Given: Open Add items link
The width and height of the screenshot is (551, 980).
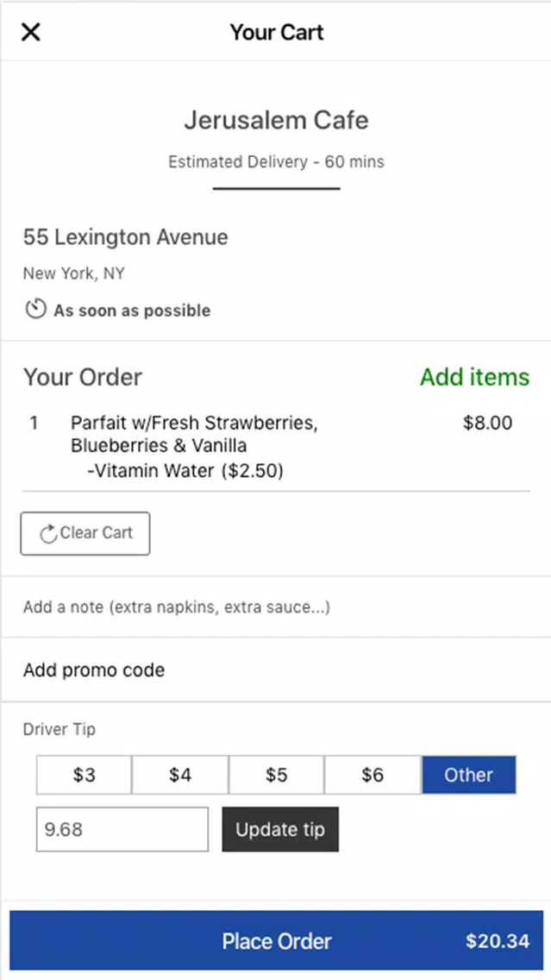Looking at the screenshot, I should pyautogui.click(x=475, y=378).
